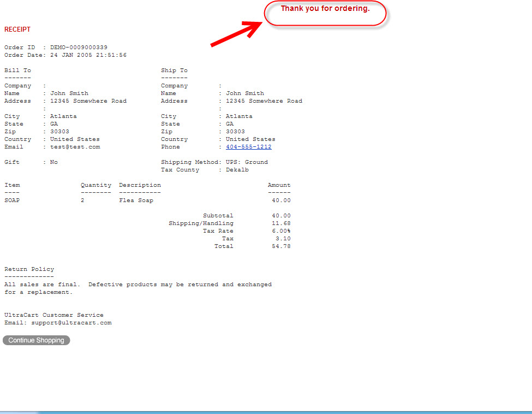Screen dimensions: 532x414
Task: Click the Flea Soap description
Action: [x=136, y=200]
